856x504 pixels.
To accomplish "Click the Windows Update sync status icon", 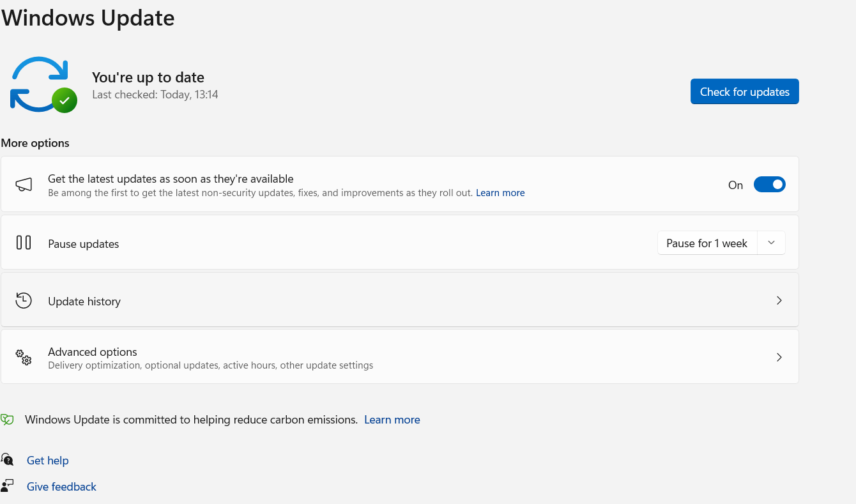I will click(x=43, y=85).
